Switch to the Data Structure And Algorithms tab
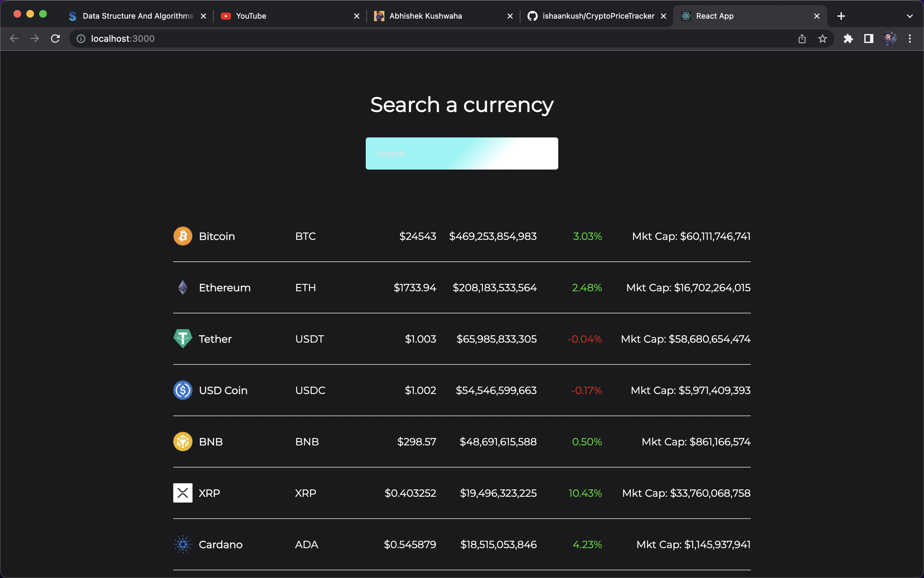The width and height of the screenshot is (924, 578). pos(138,16)
